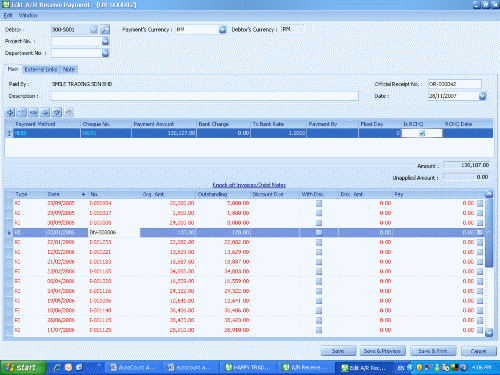Click Cheque No. cell in payment row

click(x=106, y=133)
